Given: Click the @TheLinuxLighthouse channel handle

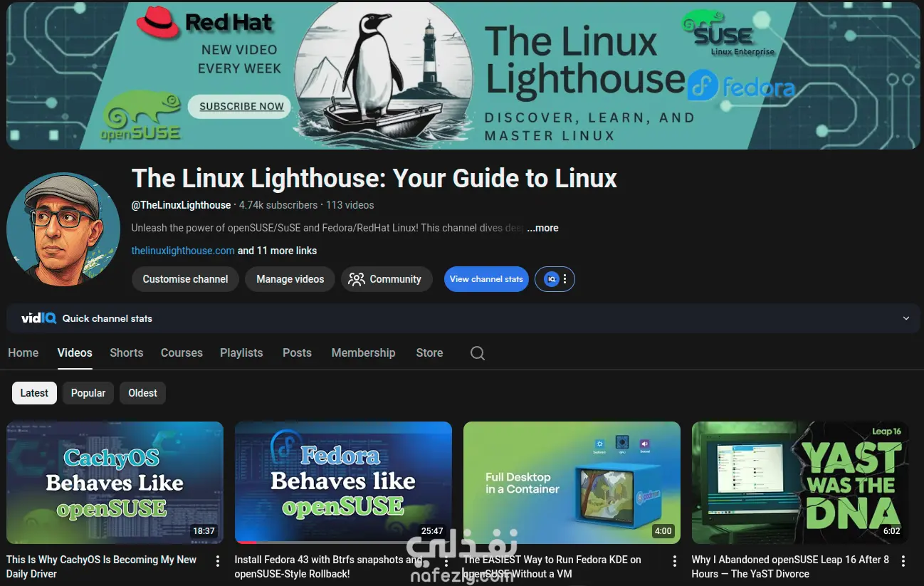Looking at the screenshot, I should [181, 205].
